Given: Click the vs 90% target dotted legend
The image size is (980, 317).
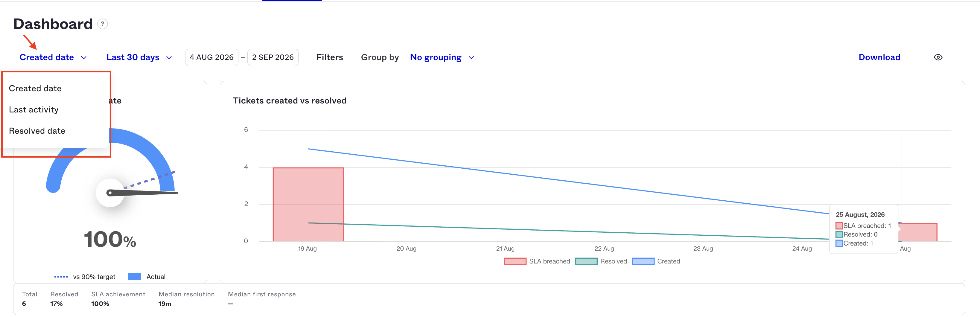Looking at the screenshot, I should pyautogui.click(x=84, y=277).
